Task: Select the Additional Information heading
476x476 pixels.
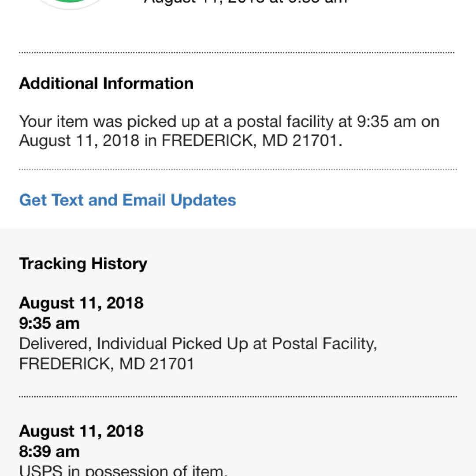Action: [106, 83]
